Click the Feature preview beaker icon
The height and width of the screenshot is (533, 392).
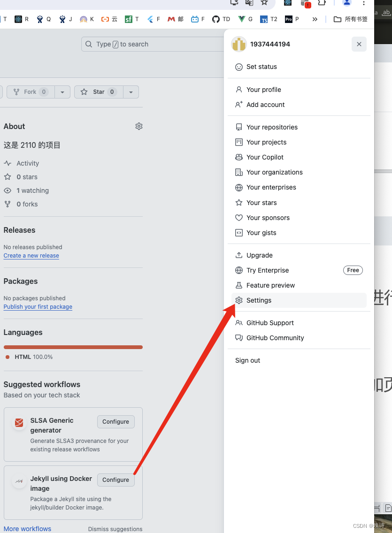click(x=239, y=285)
